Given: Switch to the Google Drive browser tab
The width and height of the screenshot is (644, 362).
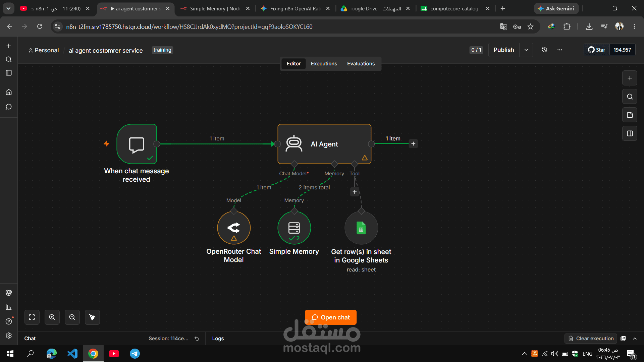Looking at the screenshot, I should pyautogui.click(x=375, y=8).
